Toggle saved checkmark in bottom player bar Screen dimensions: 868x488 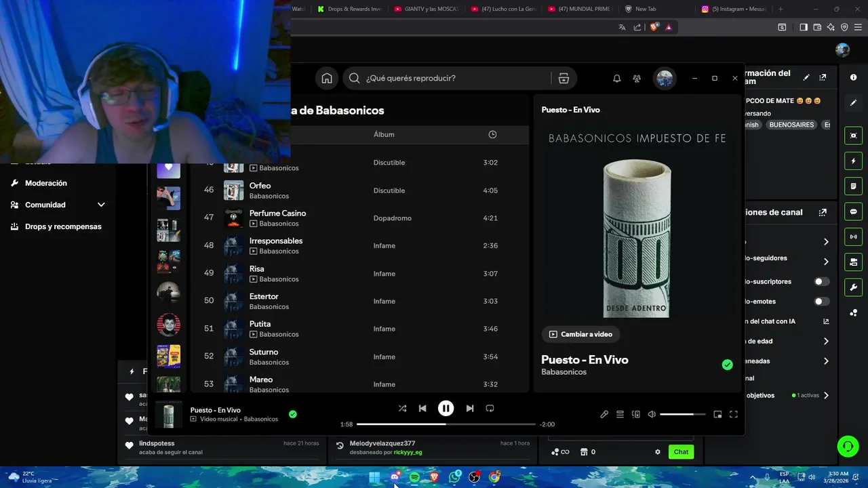(293, 414)
